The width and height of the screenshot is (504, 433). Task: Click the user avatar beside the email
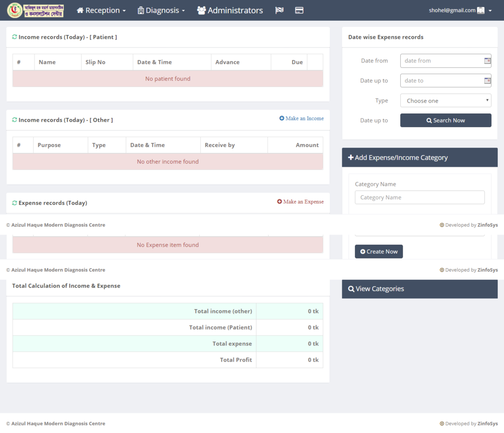pos(481,10)
